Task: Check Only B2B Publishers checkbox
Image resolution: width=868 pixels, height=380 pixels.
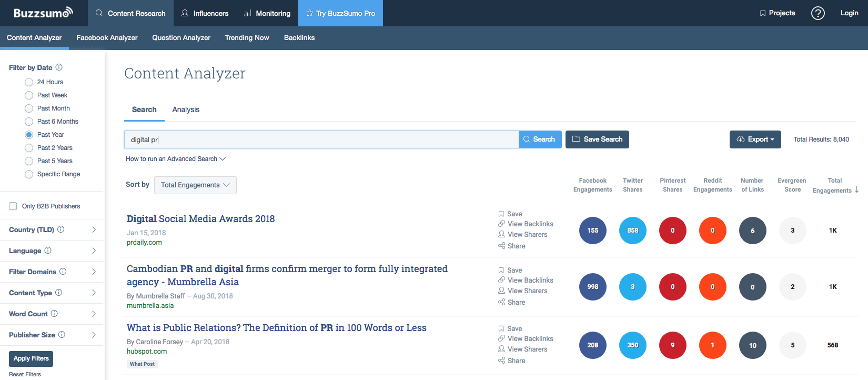Action: coord(13,206)
